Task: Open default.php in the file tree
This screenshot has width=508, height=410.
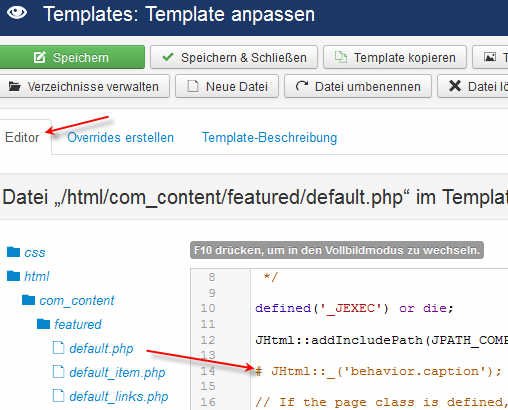Action: click(x=101, y=349)
